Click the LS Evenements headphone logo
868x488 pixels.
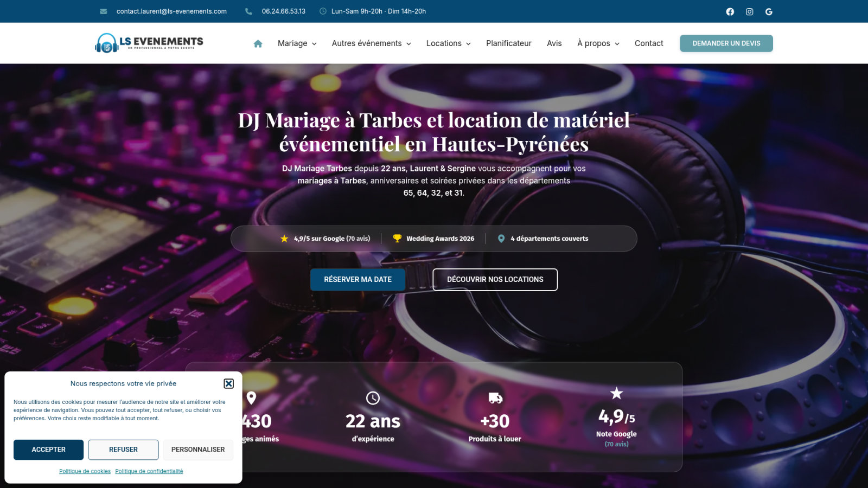(x=149, y=43)
